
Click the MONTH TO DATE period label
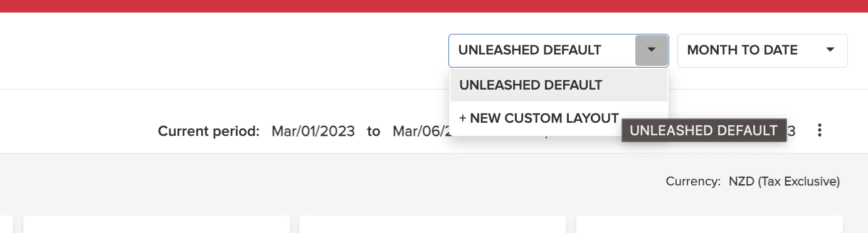tap(743, 50)
